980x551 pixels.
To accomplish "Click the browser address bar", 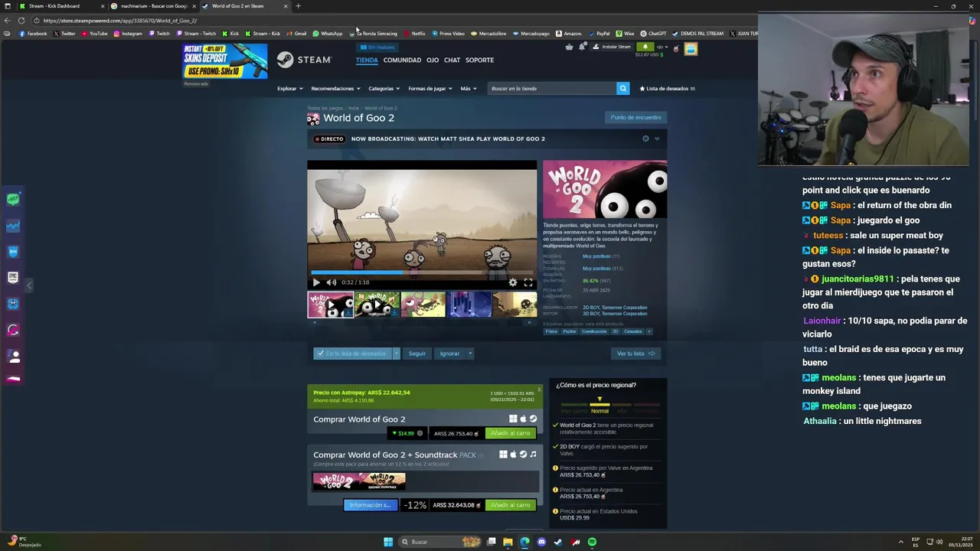I will [383, 21].
